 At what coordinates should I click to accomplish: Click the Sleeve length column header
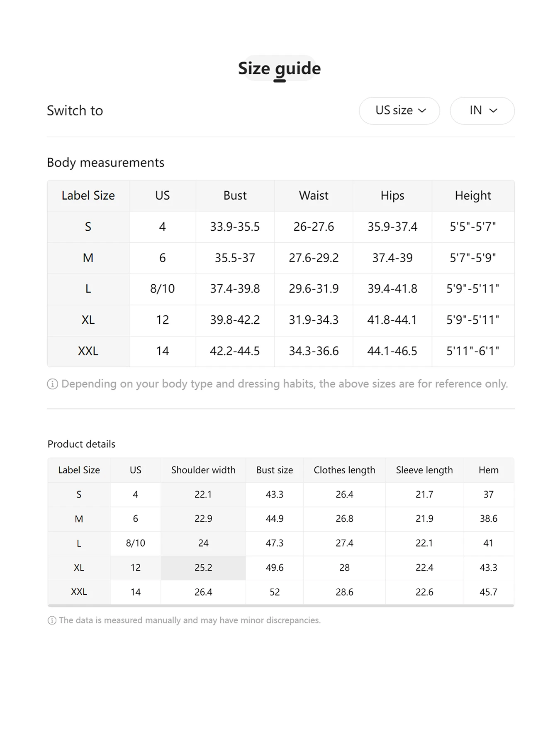point(424,470)
